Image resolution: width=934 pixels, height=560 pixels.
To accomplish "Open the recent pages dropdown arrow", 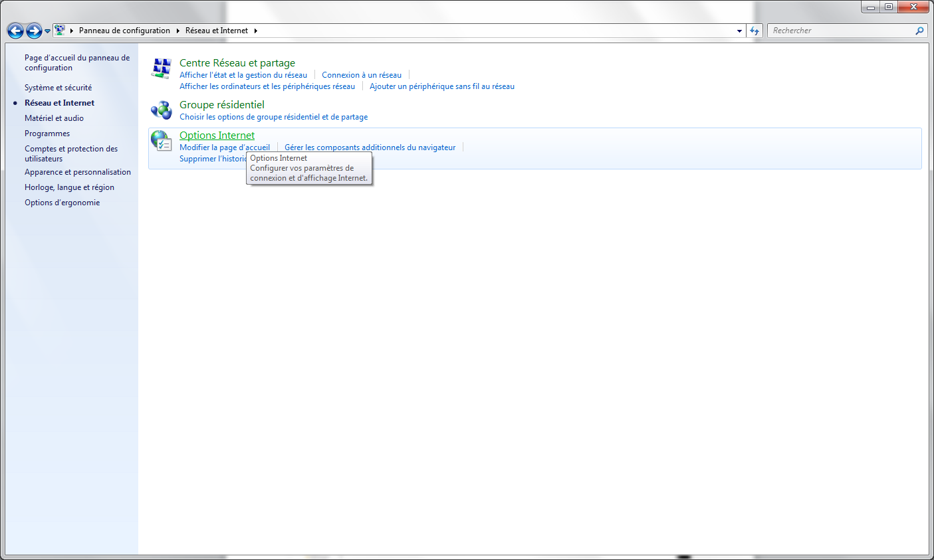I will click(x=48, y=31).
